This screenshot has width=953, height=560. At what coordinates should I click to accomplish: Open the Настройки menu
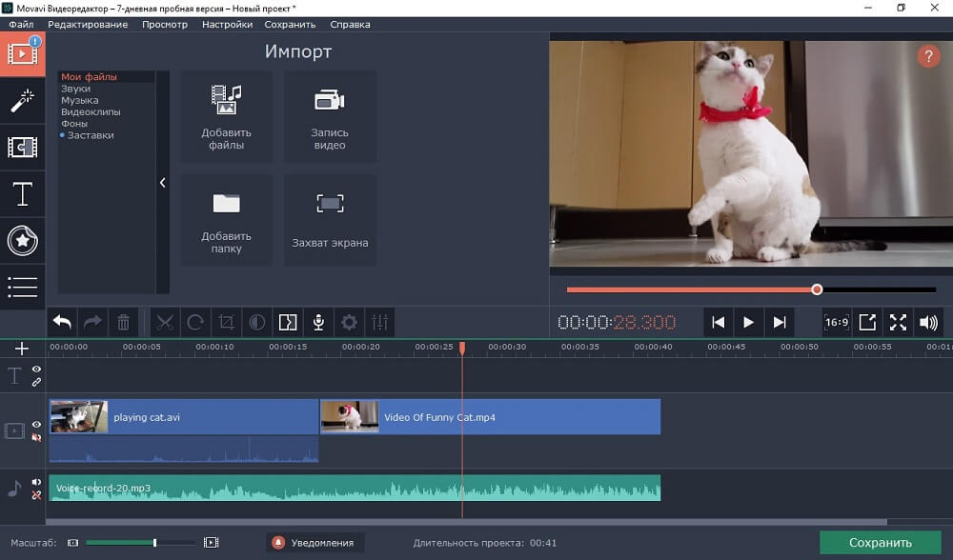tap(228, 25)
